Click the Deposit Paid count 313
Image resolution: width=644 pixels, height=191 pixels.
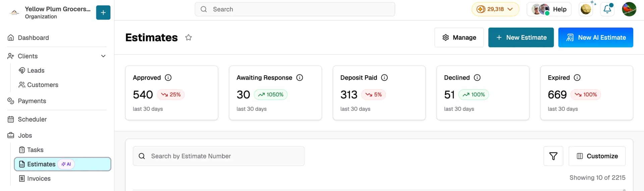pos(349,94)
